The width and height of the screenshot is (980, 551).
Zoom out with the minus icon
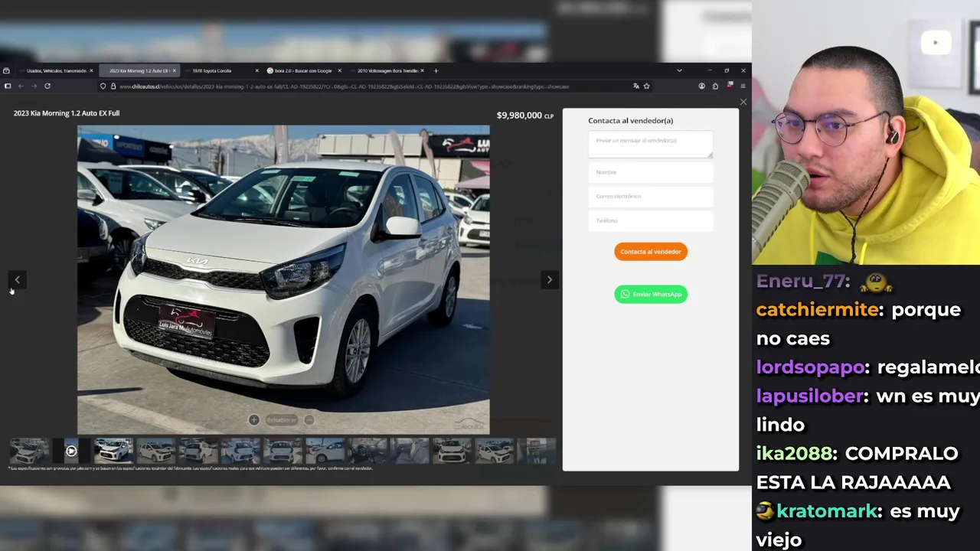tap(309, 419)
